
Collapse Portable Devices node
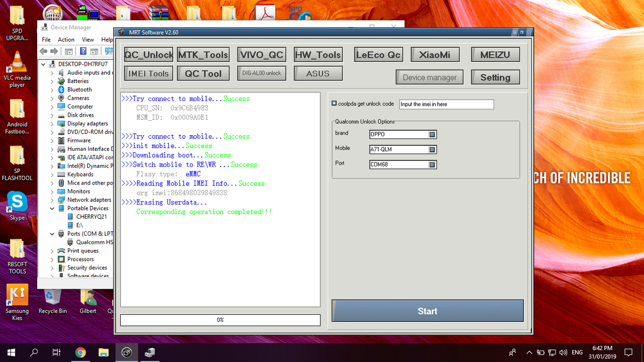pyautogui.click(x=52, y=208)
